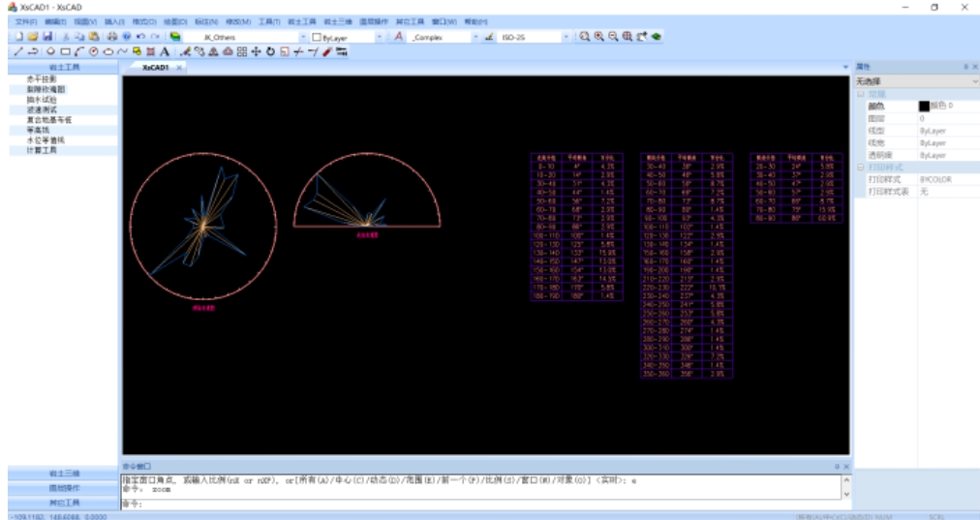Open the 计算工具 item in sidebar
980x520 pixels.
[x=42, y=151]
